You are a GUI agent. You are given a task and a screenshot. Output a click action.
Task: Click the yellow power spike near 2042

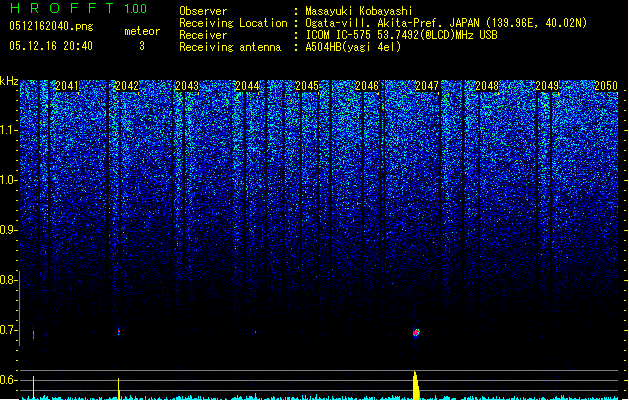point(118,388)
